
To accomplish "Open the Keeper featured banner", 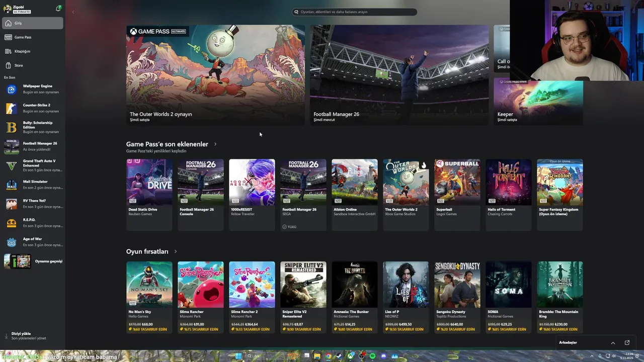I will pos(538,101).
